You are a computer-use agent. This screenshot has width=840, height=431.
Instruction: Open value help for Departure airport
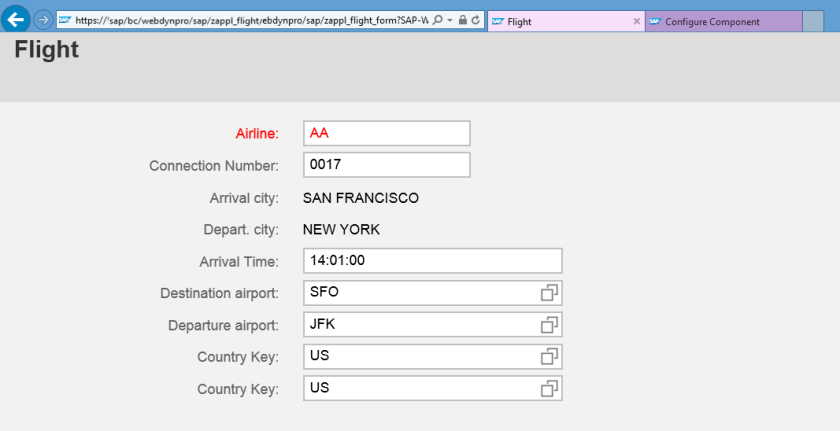[549, 325]
